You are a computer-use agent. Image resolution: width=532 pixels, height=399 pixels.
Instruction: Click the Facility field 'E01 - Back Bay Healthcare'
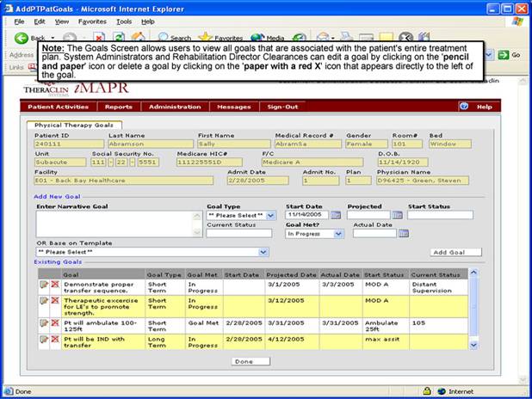click(x=123, y=181)
